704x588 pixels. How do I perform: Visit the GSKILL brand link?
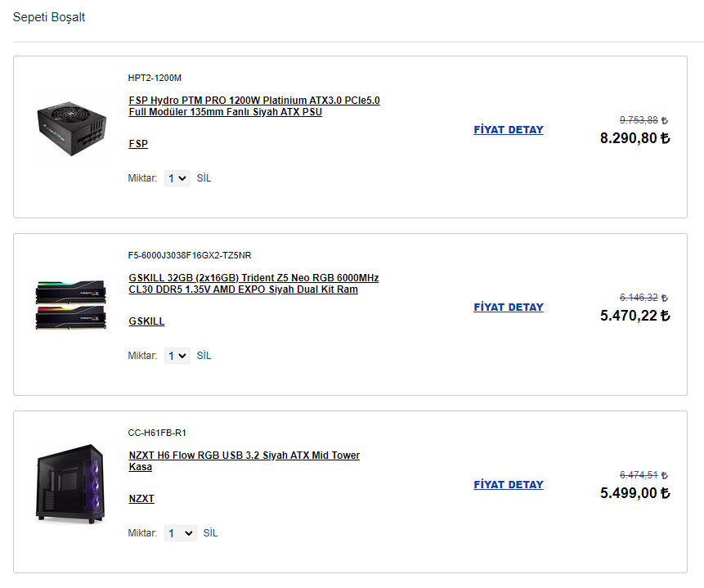[x=146, y=321]
